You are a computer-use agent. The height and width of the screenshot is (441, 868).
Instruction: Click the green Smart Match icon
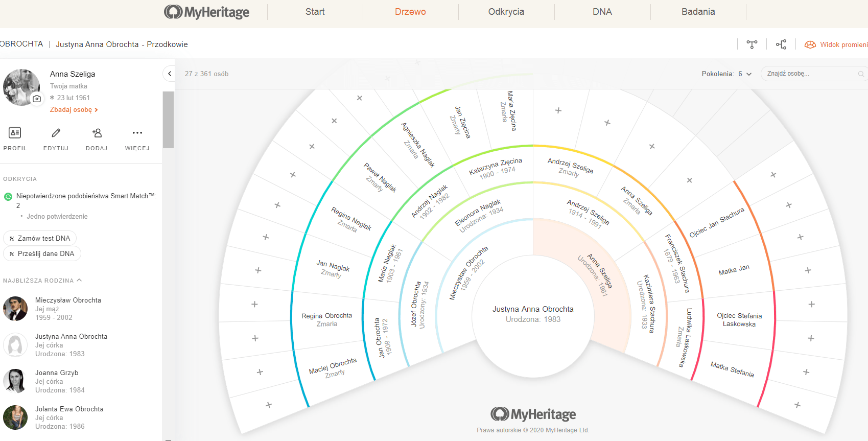[8, 197]
